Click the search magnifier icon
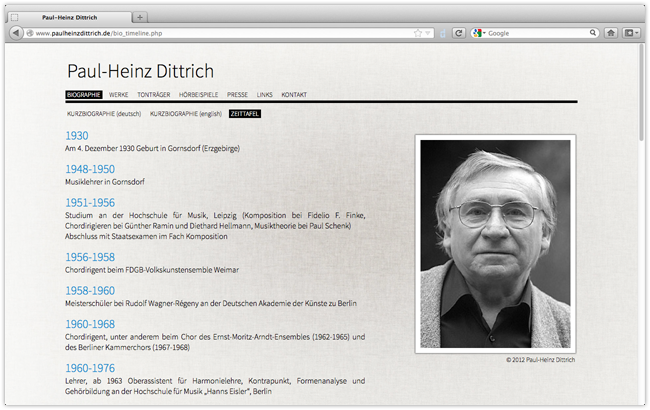650x410 pixels. (593, 33)
